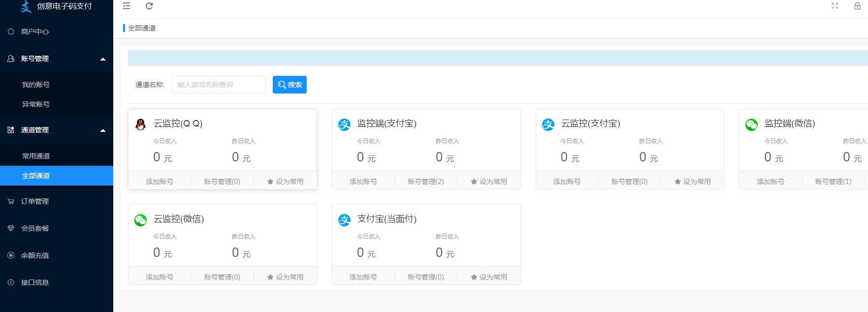Screen dimensions: 868x312
Task: Click the cart icon beside 订单管理
Action: pos(11,201)
